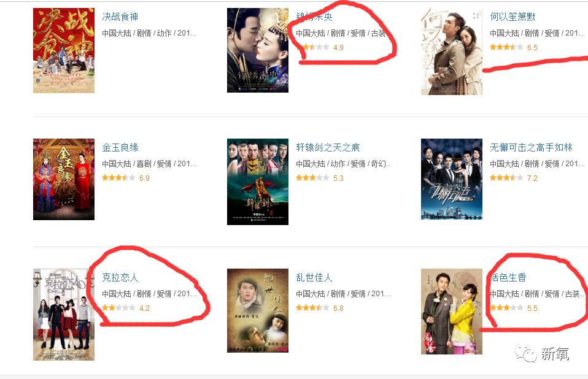Click the 新氧 WeChat watermark logo
588x379 pixels.
(542, 353)
